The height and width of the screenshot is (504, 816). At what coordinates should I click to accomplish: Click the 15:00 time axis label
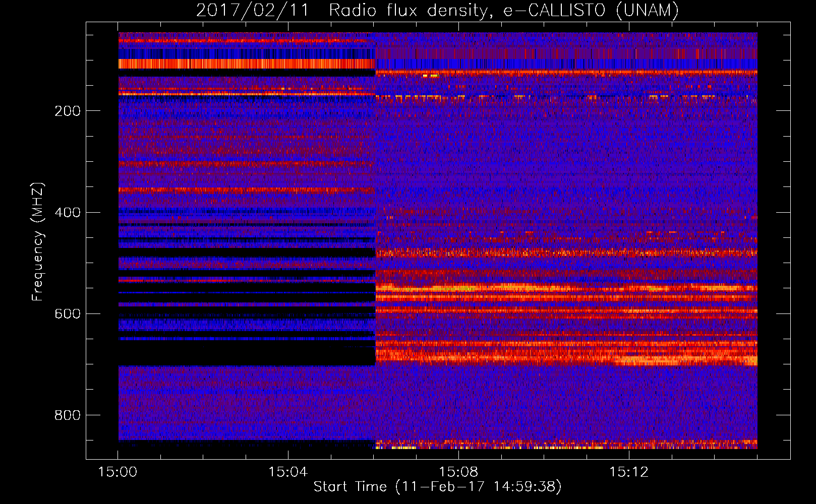118,472
